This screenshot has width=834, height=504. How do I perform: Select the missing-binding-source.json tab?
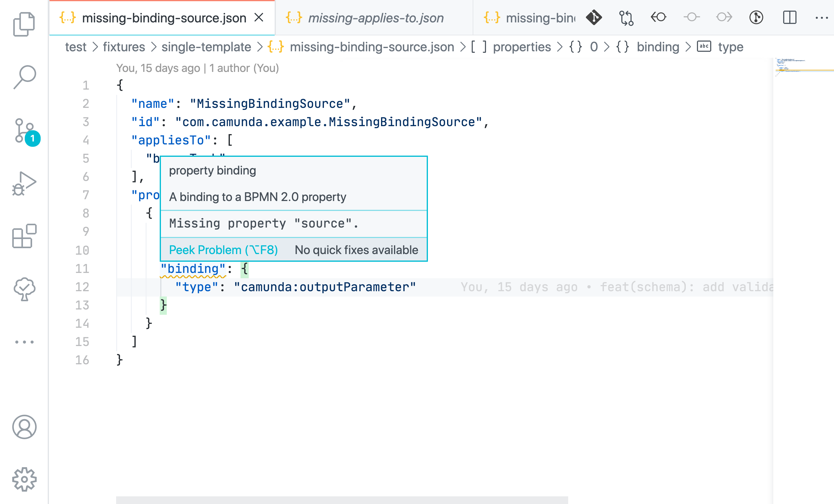tap(162, 18)
